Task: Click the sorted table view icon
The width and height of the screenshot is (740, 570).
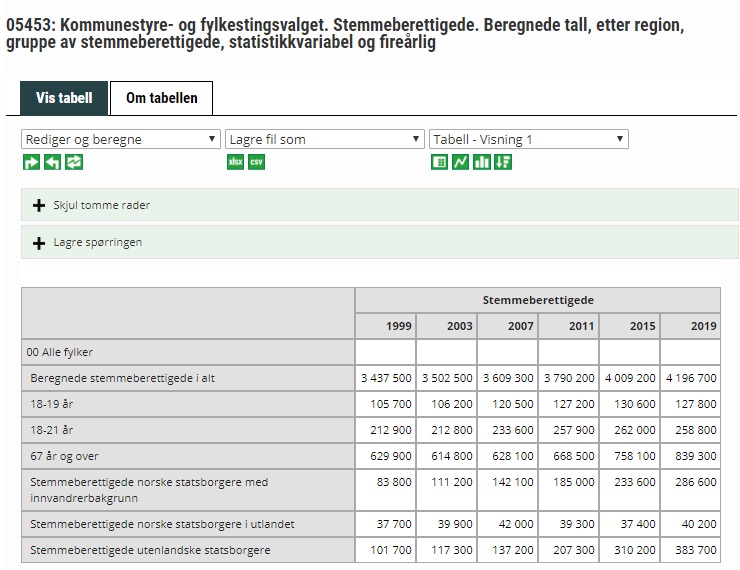Action: [x=503, y=162]
